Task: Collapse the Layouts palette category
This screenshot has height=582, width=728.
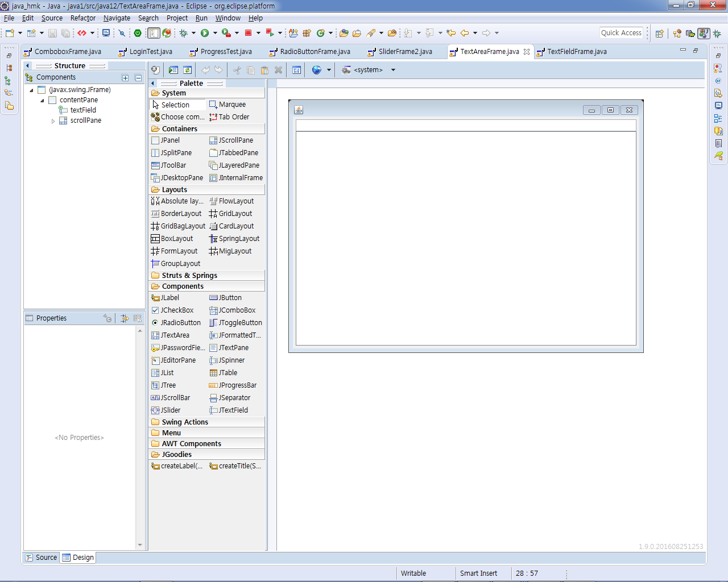Action: (207, 190)
